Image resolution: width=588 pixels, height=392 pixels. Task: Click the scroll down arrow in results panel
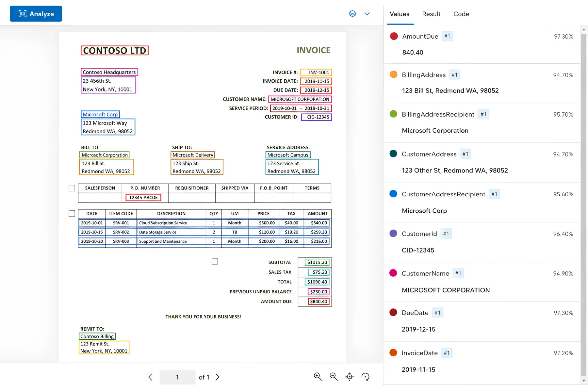point(583,381)
